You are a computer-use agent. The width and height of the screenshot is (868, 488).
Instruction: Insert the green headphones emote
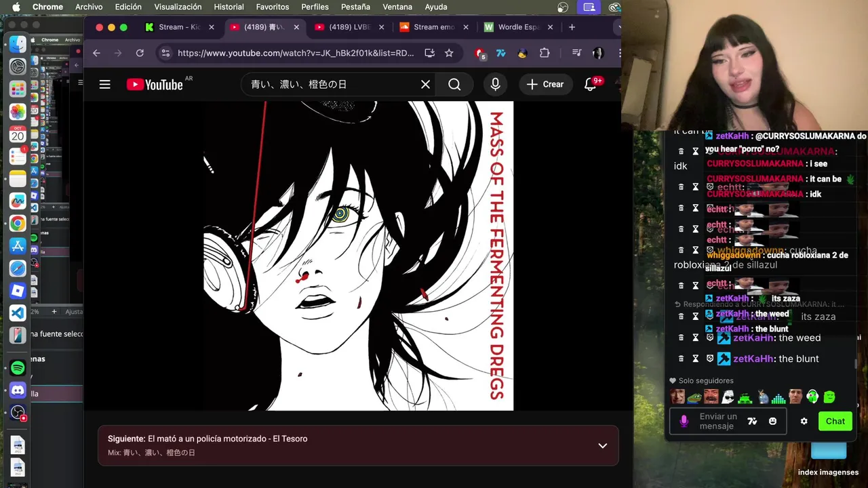pos(812,397)
